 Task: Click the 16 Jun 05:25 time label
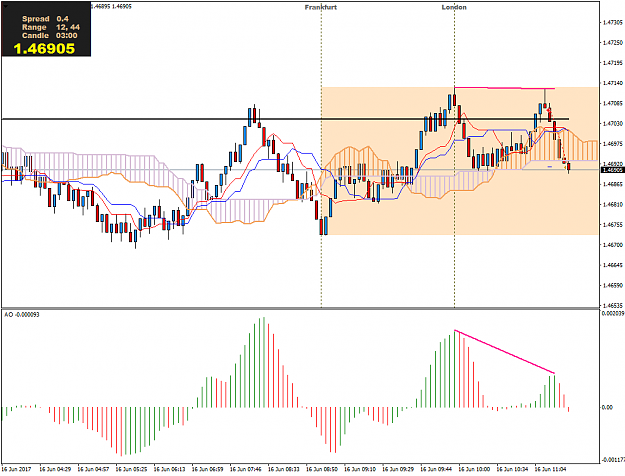click(132, 469)
